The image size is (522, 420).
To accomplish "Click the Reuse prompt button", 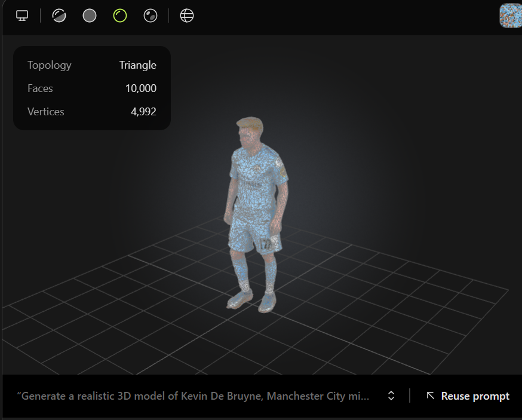I will [x=468, y=396].
